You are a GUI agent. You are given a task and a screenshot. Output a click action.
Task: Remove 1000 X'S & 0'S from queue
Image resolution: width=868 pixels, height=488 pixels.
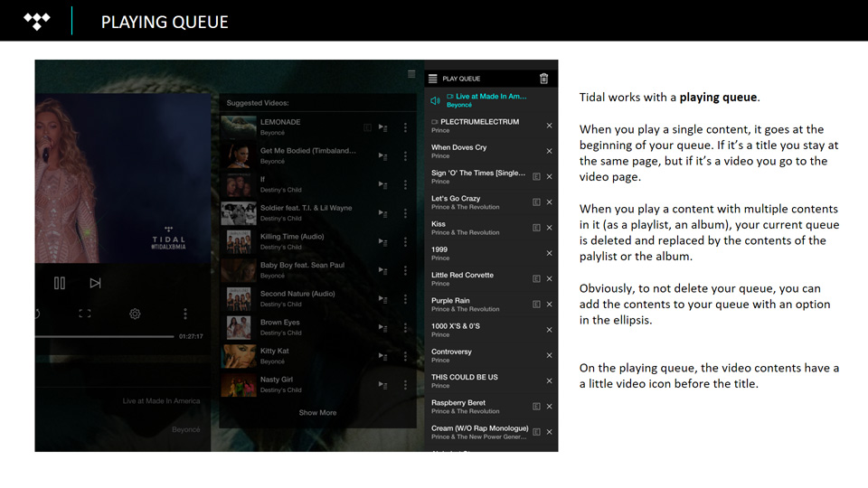(549, 330)
